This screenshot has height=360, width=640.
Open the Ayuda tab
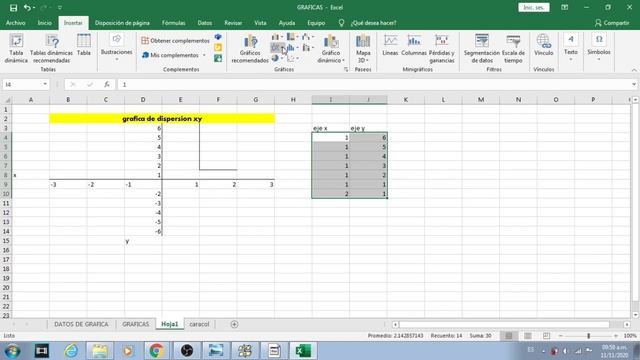[x=287, y=23]
